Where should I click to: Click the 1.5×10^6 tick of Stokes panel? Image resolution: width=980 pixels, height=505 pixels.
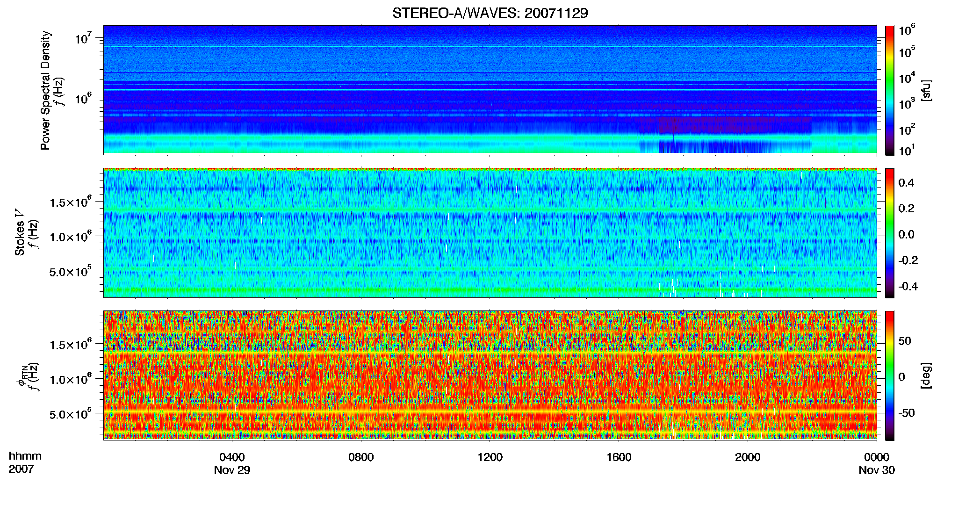(x=71, y=201)
